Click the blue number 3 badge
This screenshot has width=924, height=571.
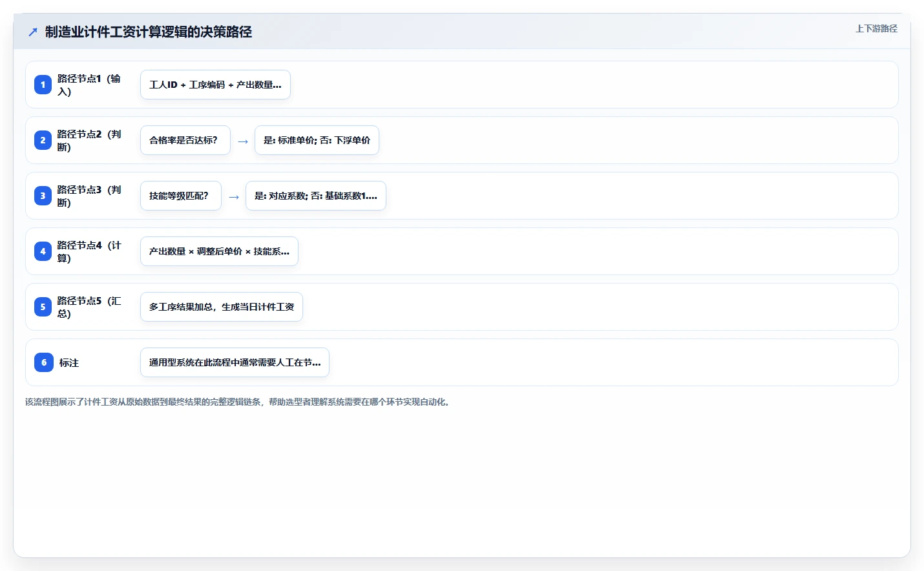[x=43, y=196]
